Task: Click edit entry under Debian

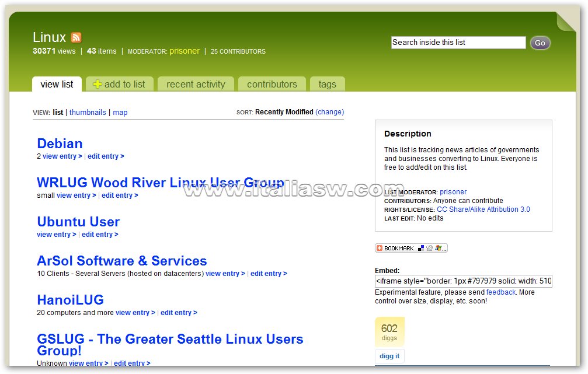Action: tap(106, 156)
